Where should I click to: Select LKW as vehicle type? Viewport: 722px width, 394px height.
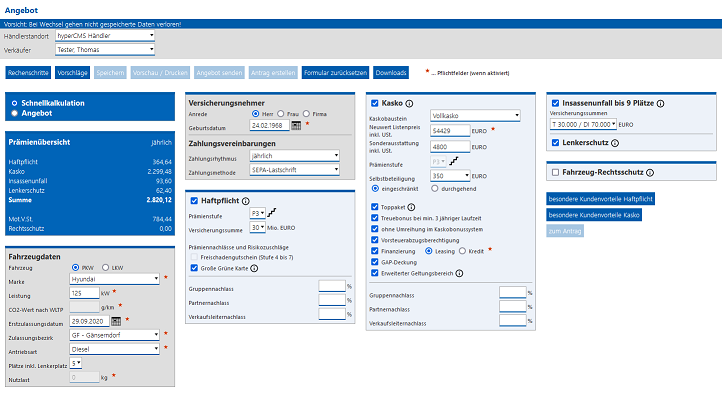pos(105,267)
